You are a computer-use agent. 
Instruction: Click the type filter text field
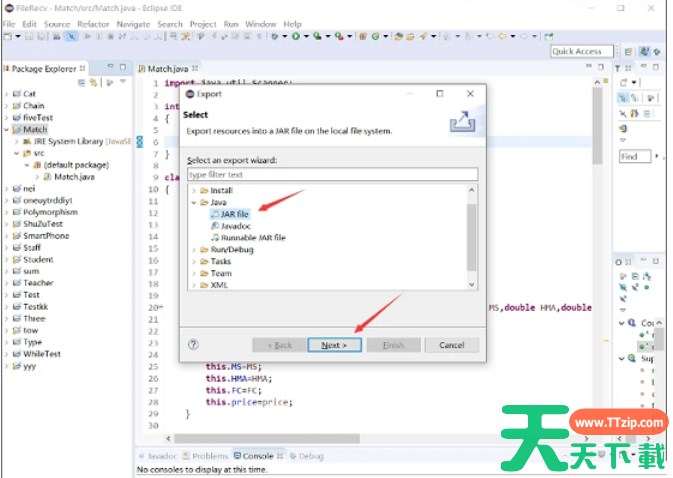pyautogui.click(x=332, y=175)
